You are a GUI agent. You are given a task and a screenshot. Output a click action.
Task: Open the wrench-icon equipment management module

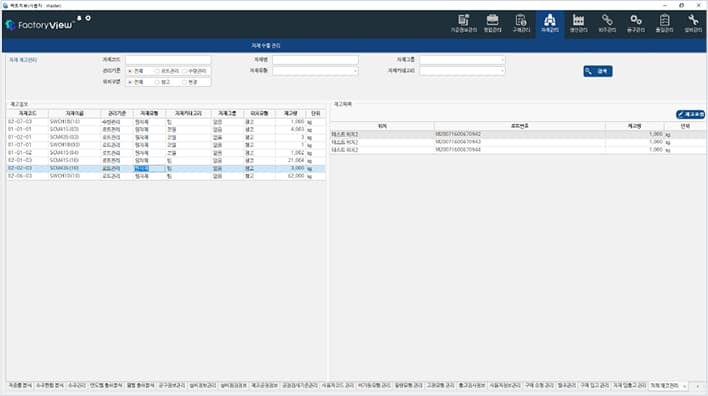(693, 23)
